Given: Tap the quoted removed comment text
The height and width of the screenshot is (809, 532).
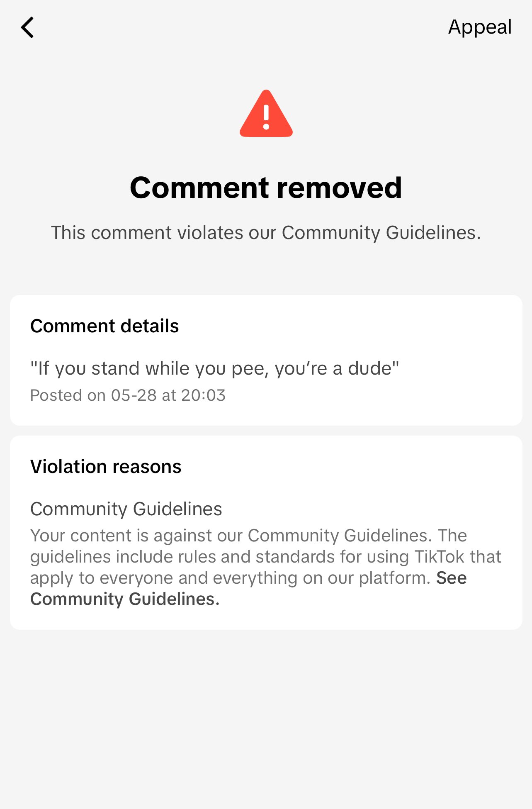Looking at the screenshot, I should pyautogui.click(x=214, y=368).
